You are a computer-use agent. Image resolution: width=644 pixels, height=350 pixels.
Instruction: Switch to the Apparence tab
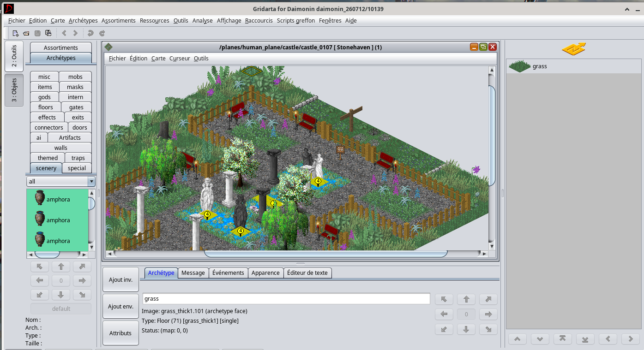(265, 273)
